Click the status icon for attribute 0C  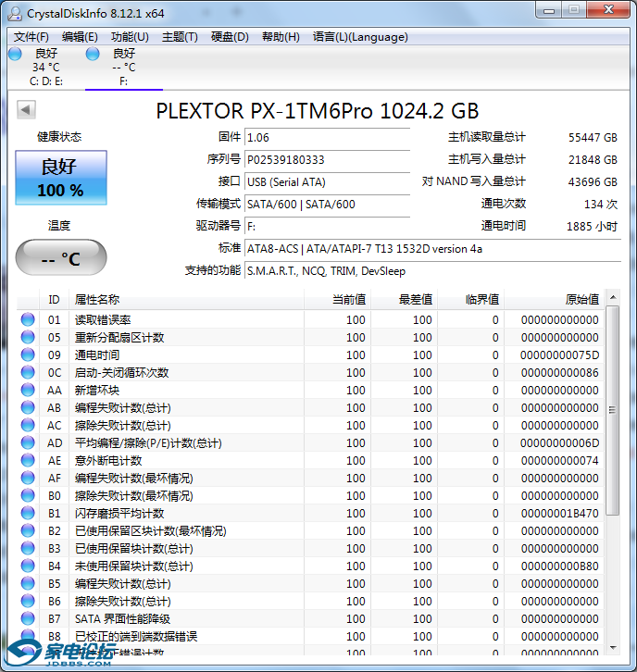click(x=28, y=372)
